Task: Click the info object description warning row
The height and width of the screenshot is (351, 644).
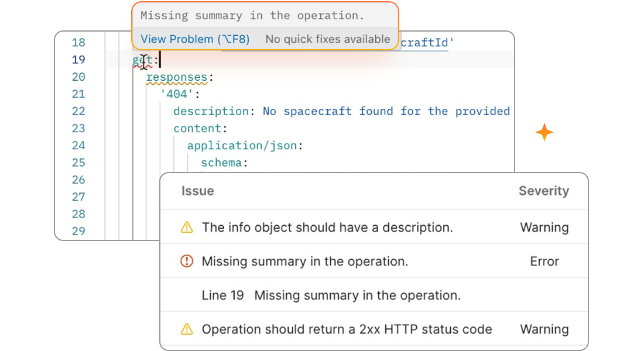Action: [326, 227]
